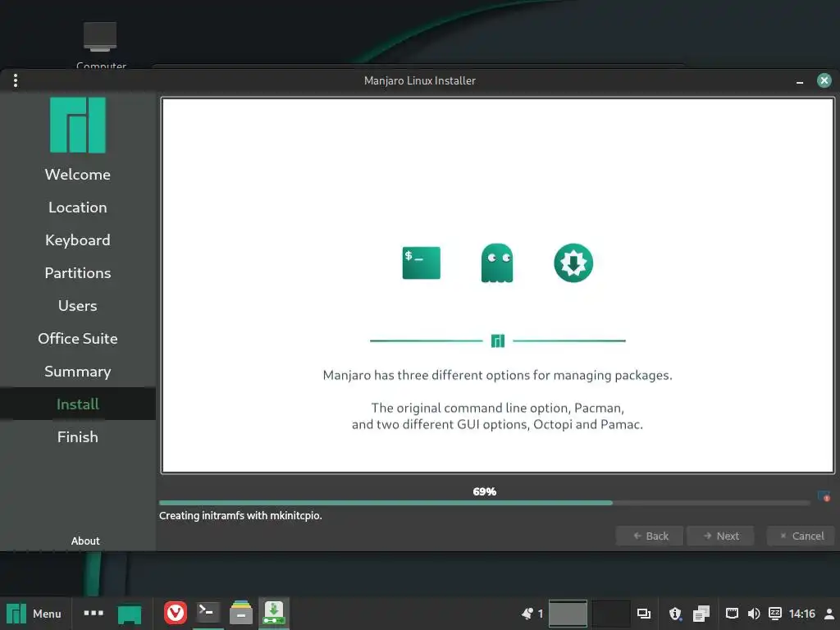
Task: Click the three-dots taskbar item
Action: coord(94,613)
